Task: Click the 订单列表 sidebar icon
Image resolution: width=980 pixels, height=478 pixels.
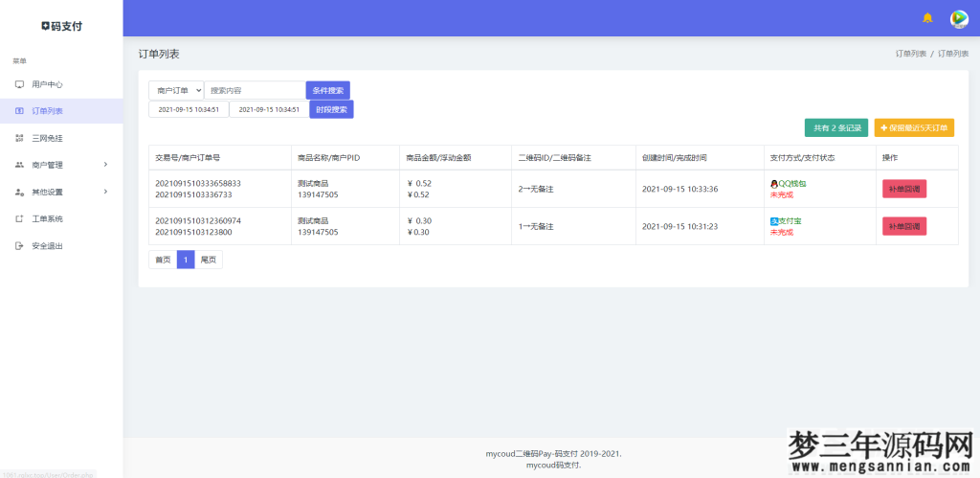Action: tap(19, 111)
